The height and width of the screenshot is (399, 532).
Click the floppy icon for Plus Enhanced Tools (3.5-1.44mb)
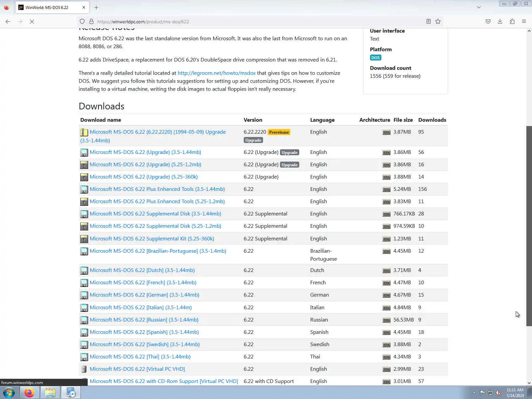click(x=84, y=190)
